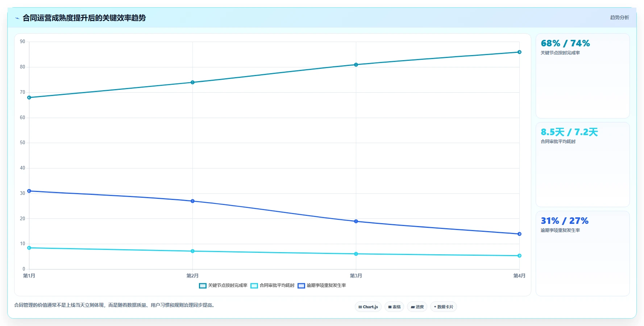Viewport: 644px width, 326px height.
Task: Click the 关键节点按时完成率 label in the metric card
Action: point(560,53)
